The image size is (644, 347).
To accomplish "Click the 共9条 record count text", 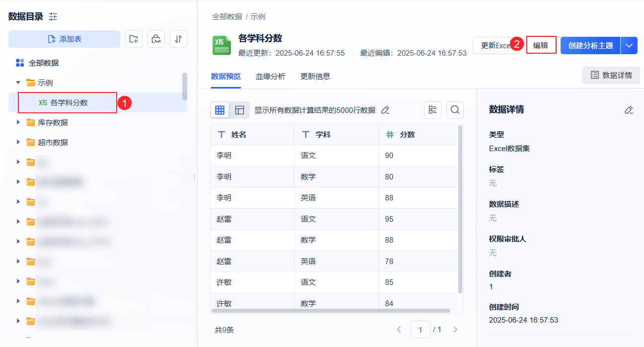I will (224, 330).
